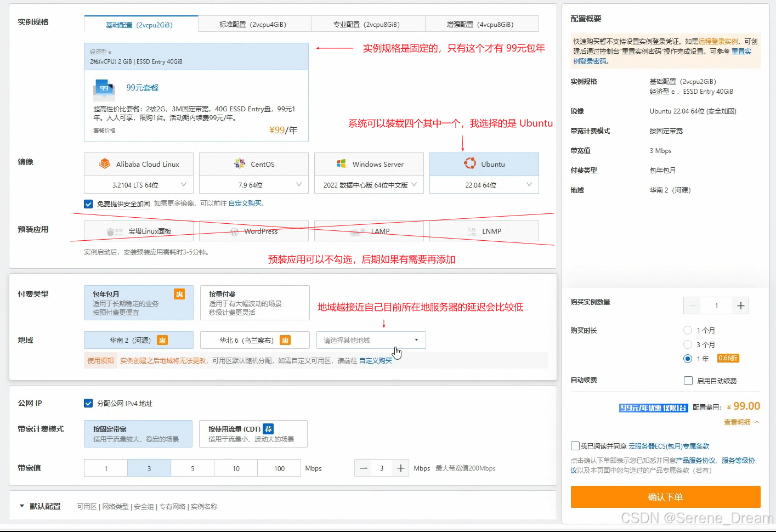
Task: Click the bandwidth value input field
Action: [x=382, y=468]
